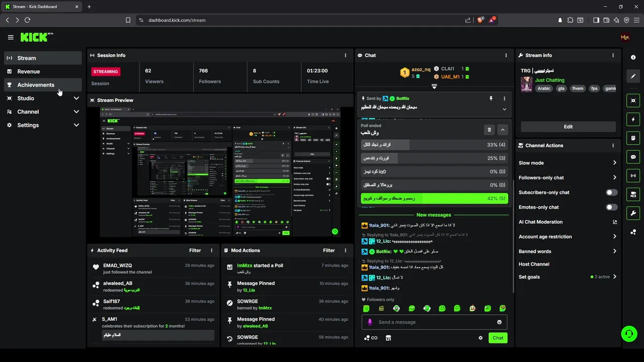Open Mod Actions three-dot menu
The height and width of the screenshot is (362, 644).
pyautogui.click(x=345, y=250)
